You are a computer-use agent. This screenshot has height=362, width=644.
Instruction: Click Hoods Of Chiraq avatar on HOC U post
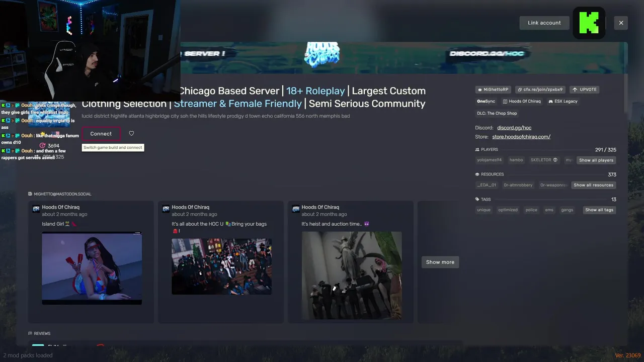coord(166,208)
